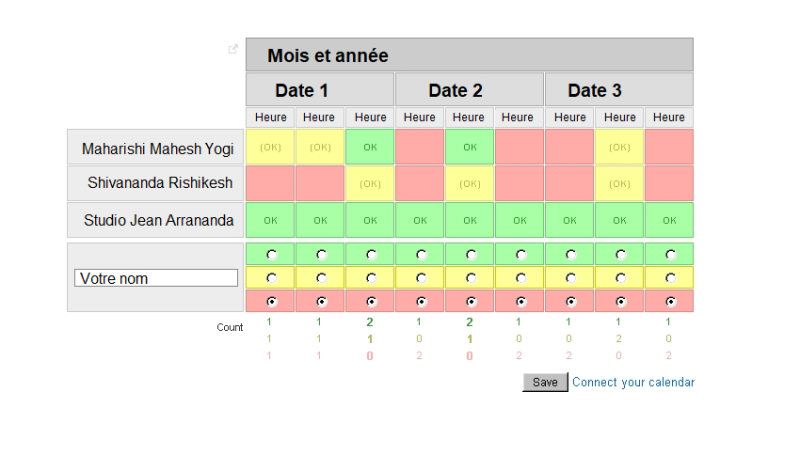The image size is (800, 470).
Task: Select green yes radio for Date 2 second Heure
Action: point(471,255)
